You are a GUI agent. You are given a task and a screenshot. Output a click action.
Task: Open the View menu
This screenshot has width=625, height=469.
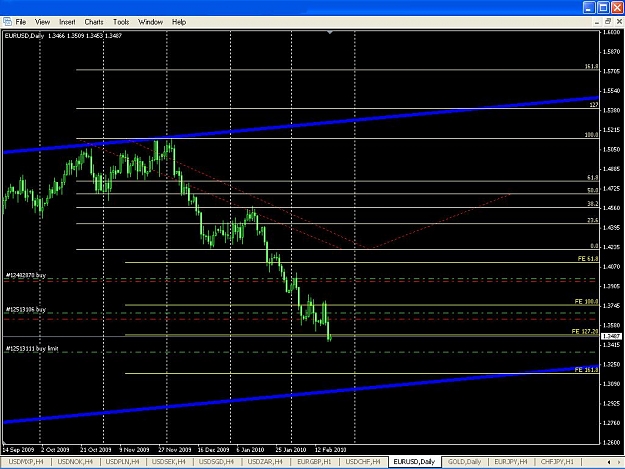42,22
